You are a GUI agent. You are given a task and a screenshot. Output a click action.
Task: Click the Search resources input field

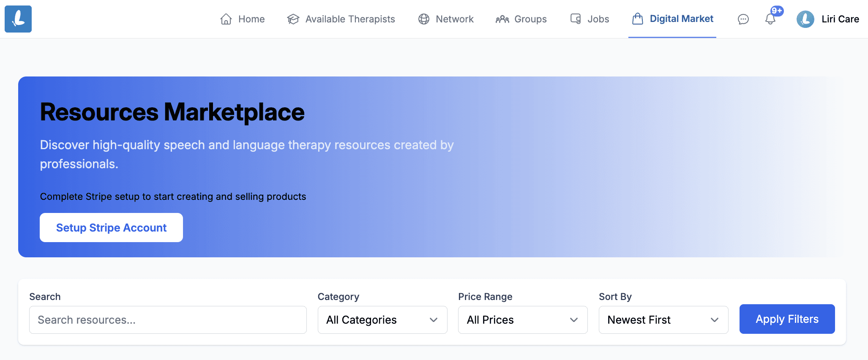click(x=168, y=320)
